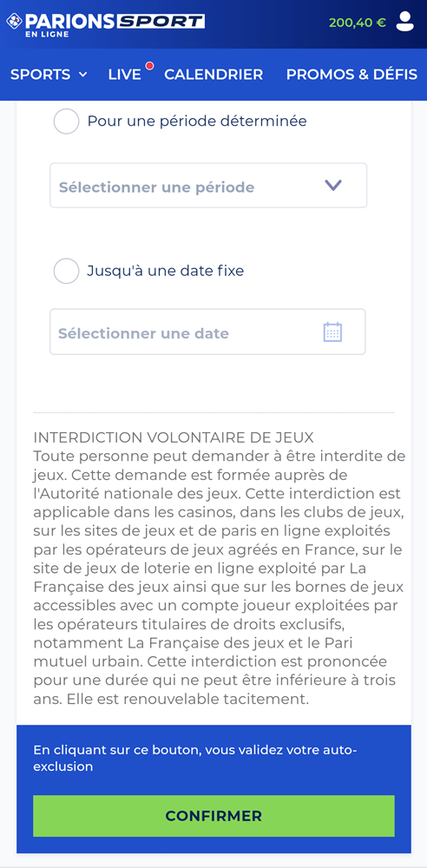Screen dimensions: 427x868
Task: Open PROMOS & DÉFIS section
Action: coord(351,74)
